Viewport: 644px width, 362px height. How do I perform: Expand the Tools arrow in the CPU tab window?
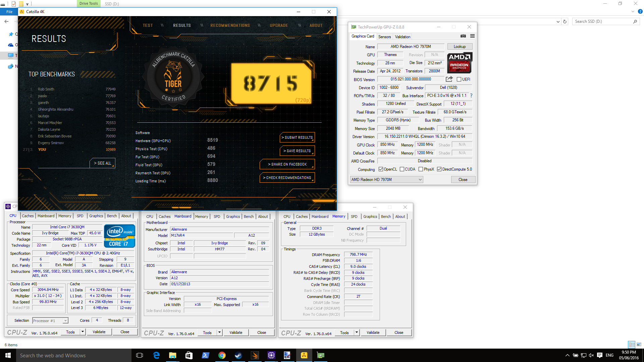click(x=83, y=332)
